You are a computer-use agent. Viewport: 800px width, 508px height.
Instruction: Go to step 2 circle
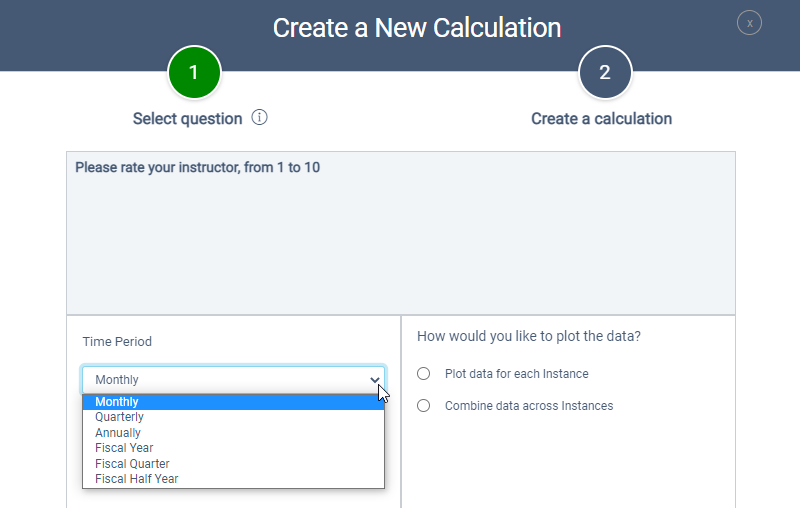coord(605,73)
